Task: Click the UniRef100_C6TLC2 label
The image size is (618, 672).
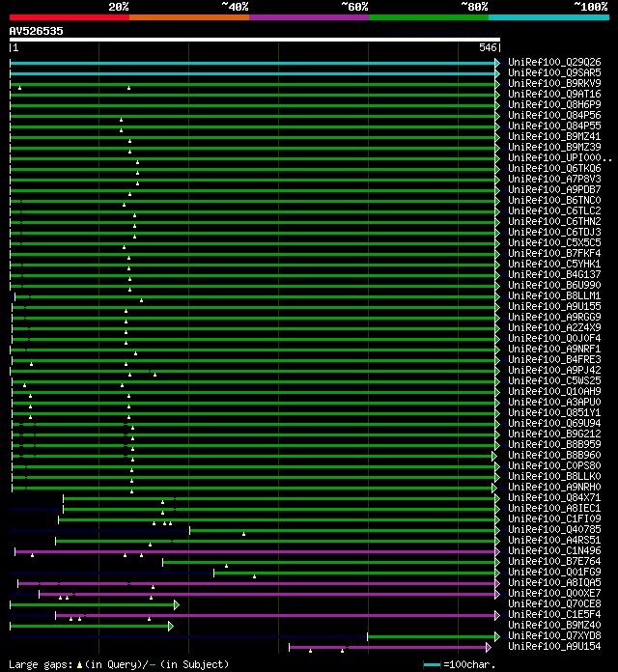Action: click(554, 210)
